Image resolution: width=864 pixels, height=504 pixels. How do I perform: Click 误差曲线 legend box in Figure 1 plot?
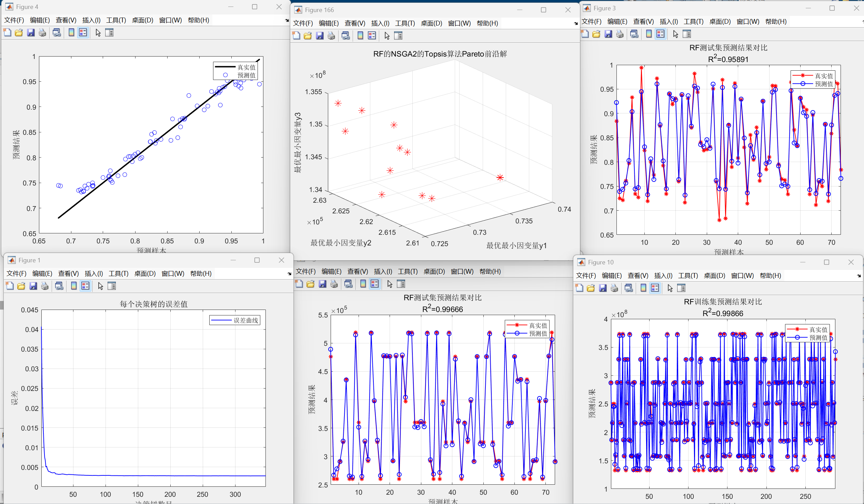tap(235, 320)
